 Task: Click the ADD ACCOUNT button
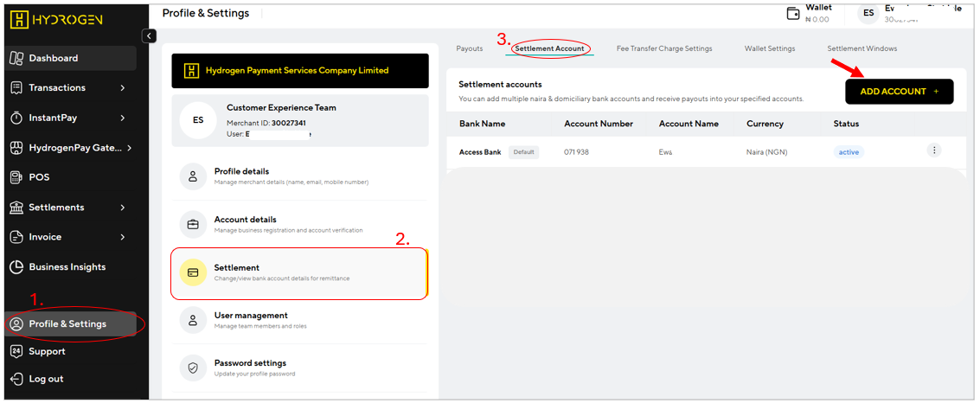(x=900, y=91)
